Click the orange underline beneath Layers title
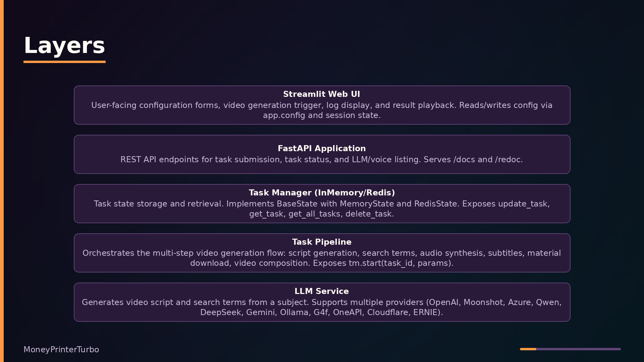 [x=64, y=62]
